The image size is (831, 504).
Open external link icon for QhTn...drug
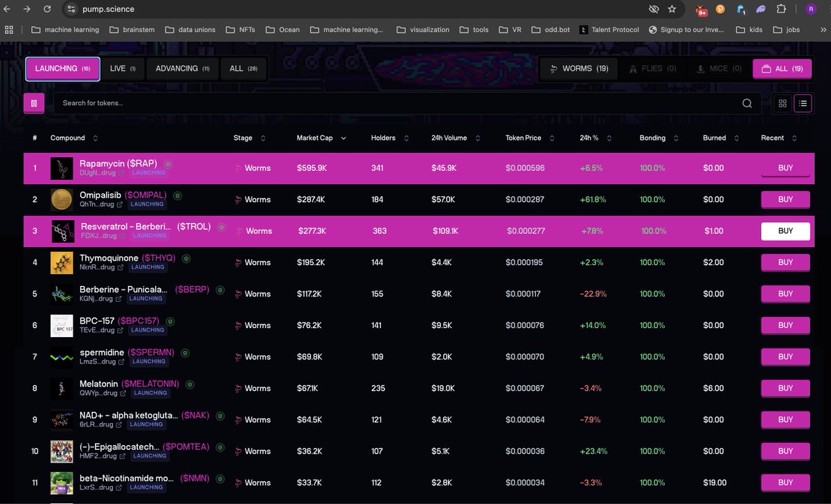click(x=119, y=204)
